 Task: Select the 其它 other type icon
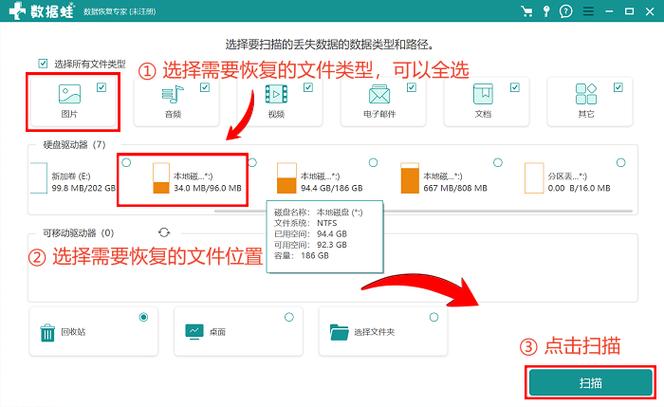[x=586, y=94]
